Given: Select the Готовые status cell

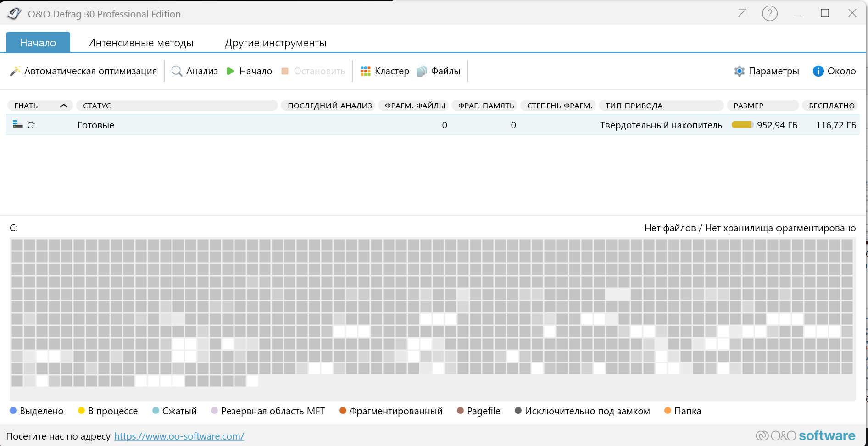Looking at the screenshot, I should click(96, 125).
